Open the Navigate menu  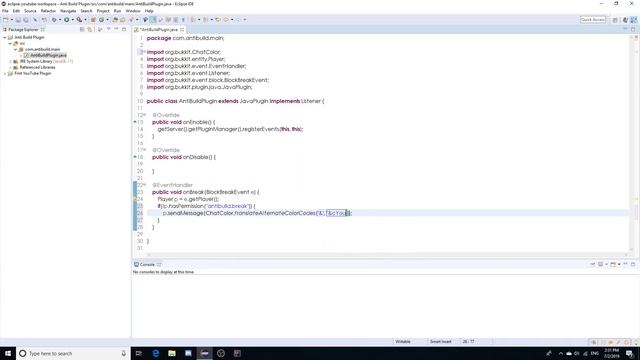(x=68, y=11)
